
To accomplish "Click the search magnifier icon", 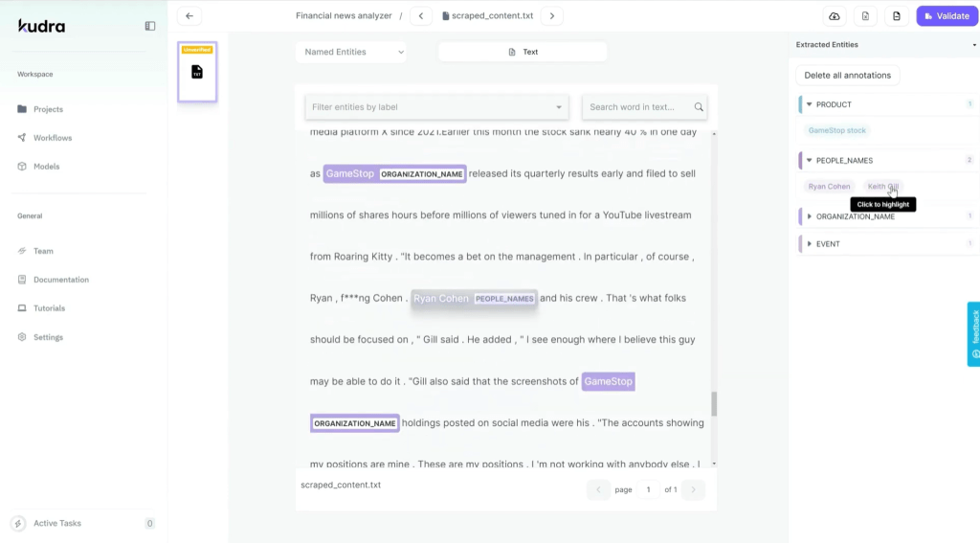I will point(699,107).
